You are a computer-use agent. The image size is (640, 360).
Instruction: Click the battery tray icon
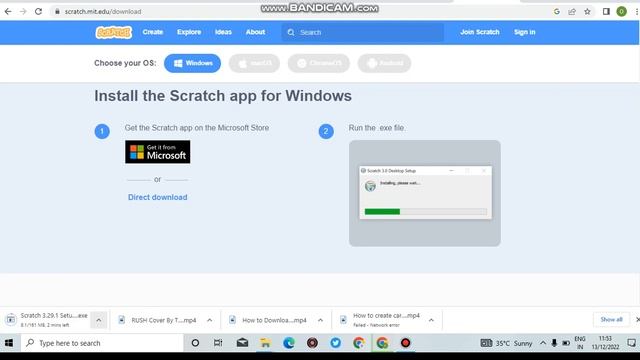(566, 343)
